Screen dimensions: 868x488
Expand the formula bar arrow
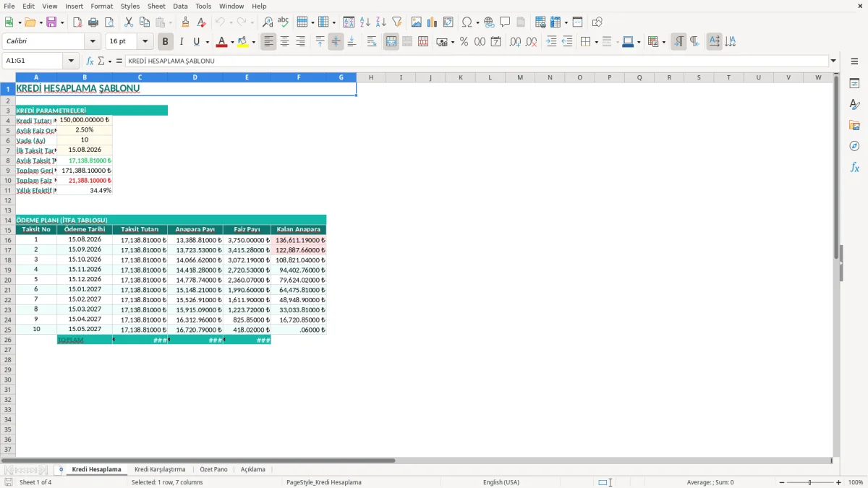[833, 61]
